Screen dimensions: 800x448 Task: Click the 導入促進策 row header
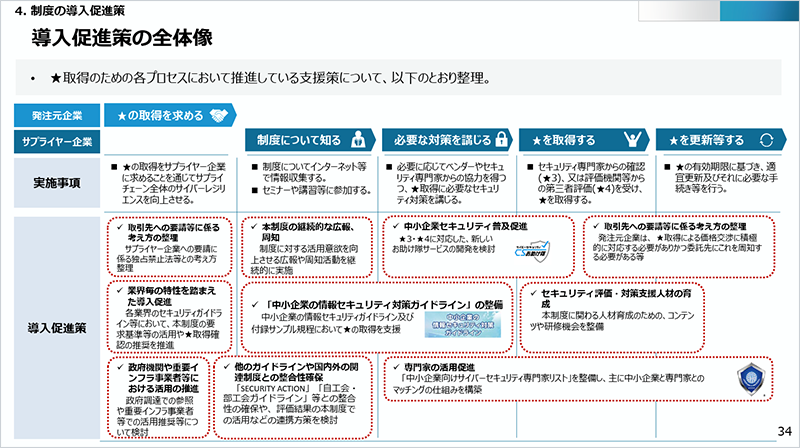[57, 328]
